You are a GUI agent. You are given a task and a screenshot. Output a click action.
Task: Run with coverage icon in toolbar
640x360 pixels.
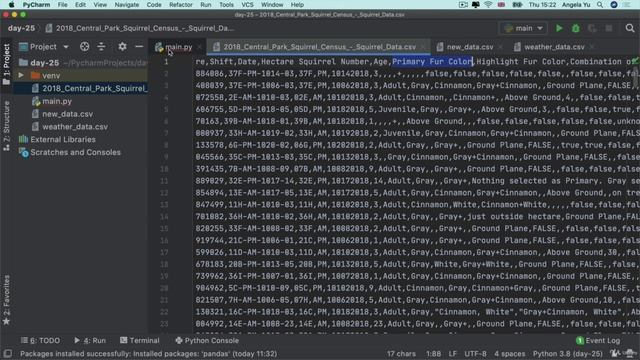[x=592, y=28]
